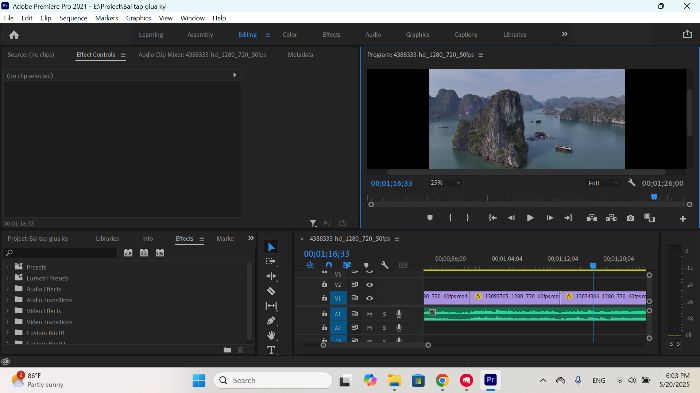Select the Type tool
The width and height of the screenshot is (700, 393).
click(271, 350)
